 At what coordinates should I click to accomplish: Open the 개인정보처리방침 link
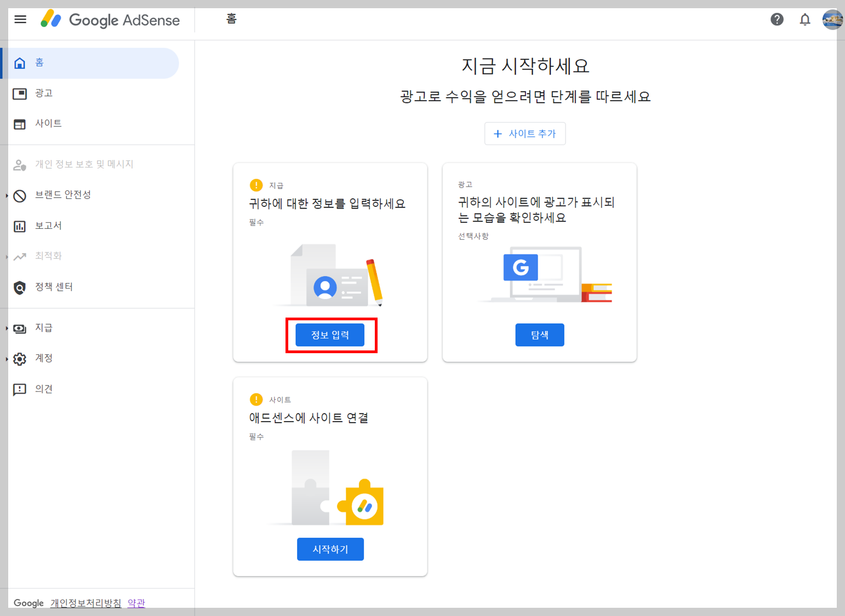86,603
